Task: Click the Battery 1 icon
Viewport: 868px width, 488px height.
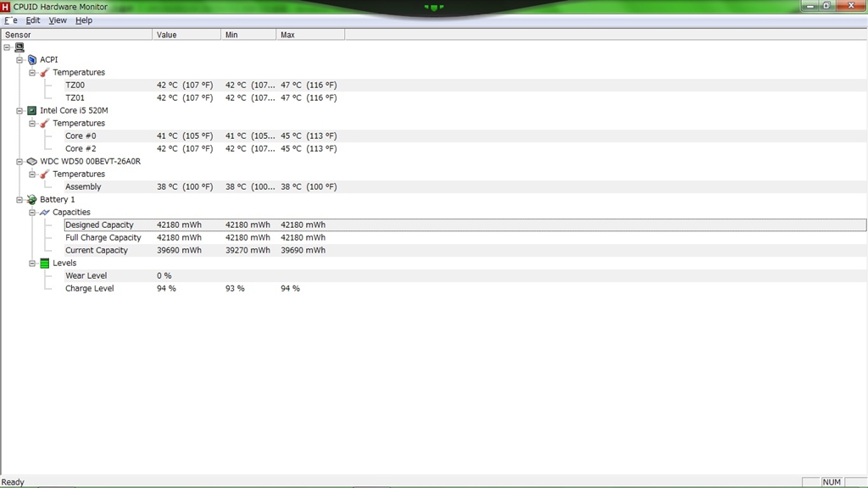Action: [32, 200]
